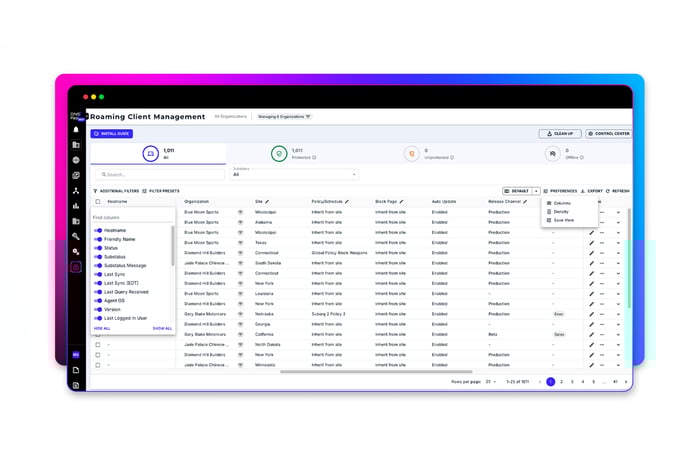Click organization filter icon on the Alabama row

point(240,222)
